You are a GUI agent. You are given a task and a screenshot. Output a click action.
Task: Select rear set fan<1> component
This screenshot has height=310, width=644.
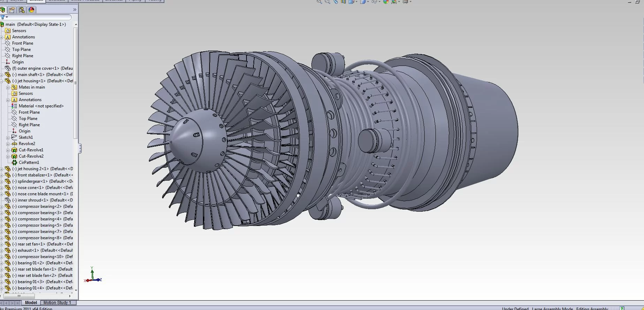pyautogui.click(x=43, y=244)
